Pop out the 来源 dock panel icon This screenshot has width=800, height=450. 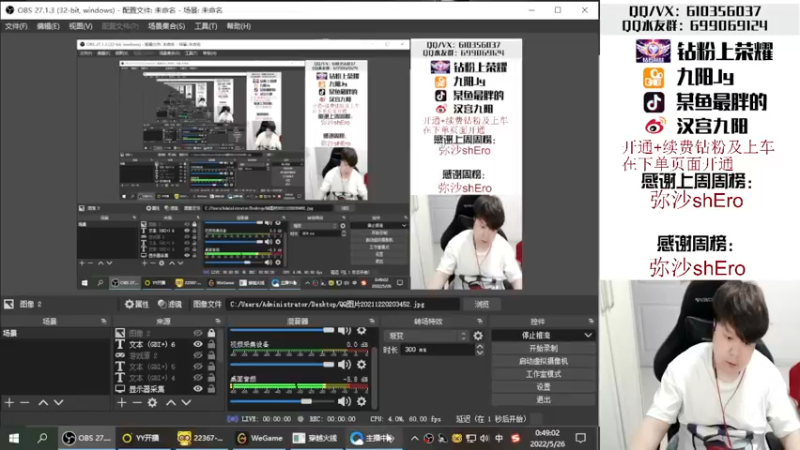click(x=218, y=321)
